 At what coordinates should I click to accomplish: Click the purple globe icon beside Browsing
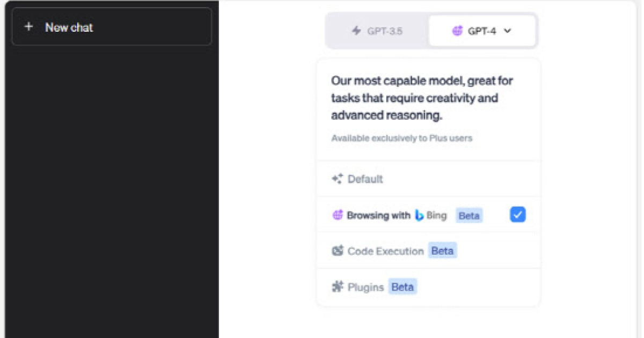click(337, 215)
